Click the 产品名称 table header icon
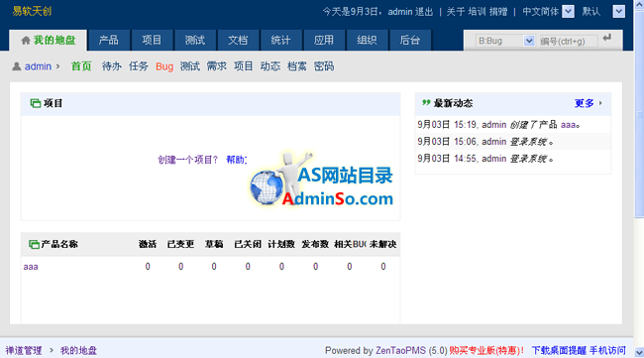Image resolution: width=644 pixels, height=358 pixels. pos(34,245)
